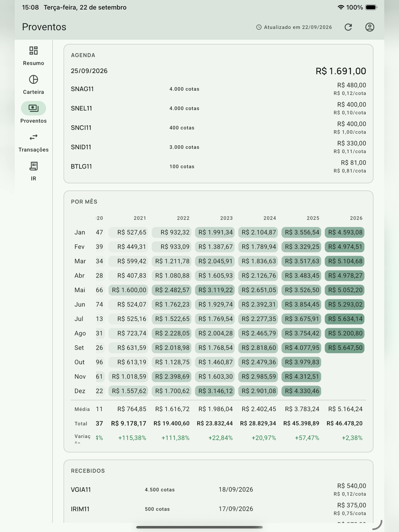Tap the home indicator bar

point(199,527)
